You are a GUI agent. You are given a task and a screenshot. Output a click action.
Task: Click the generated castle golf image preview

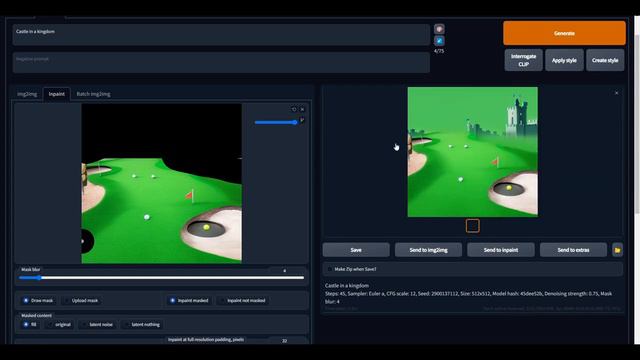point(473,152)
